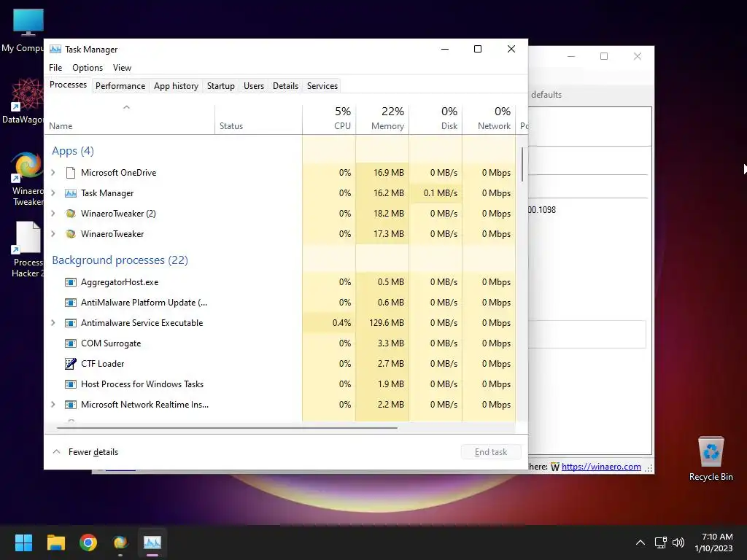Screen dimensions: 747x560
Task: Open the Recycle Bin desktop icon
Action: click(x=711, y=458)
